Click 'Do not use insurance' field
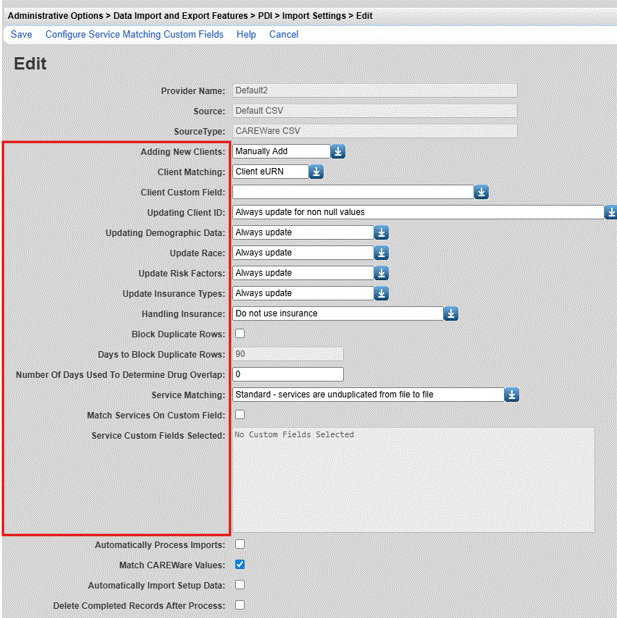Viewport: 617px width, 618px height. click(x=338, y=313)
